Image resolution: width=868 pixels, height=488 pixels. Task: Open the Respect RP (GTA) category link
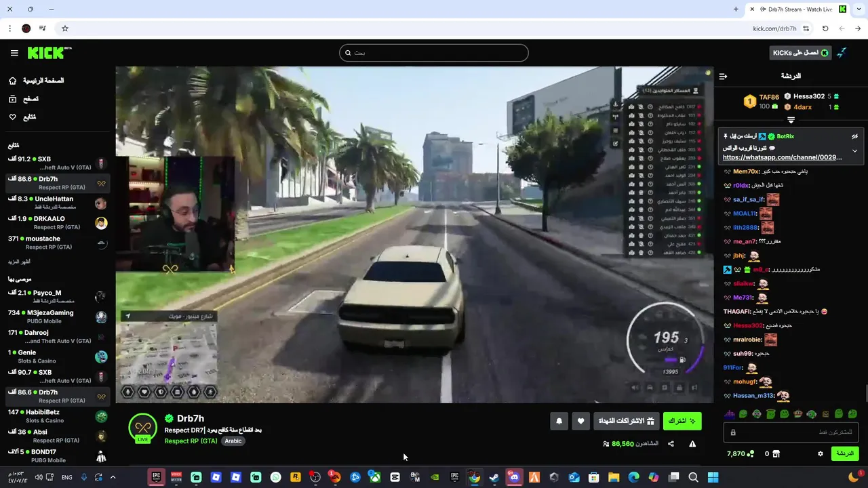point(191,441)
